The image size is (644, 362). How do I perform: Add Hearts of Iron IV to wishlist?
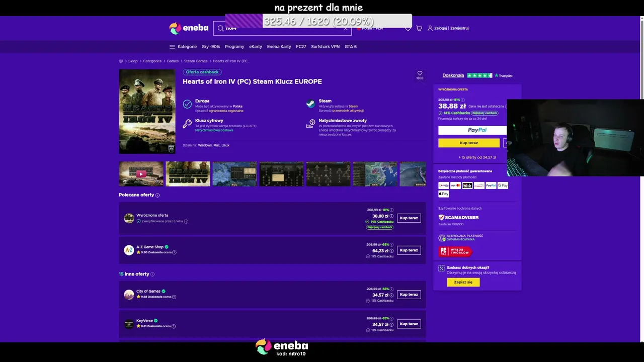(420, 75)
